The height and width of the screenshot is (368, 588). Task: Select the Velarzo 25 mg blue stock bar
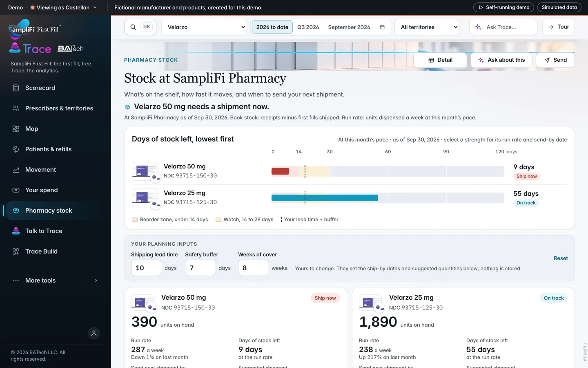(325, 198)
